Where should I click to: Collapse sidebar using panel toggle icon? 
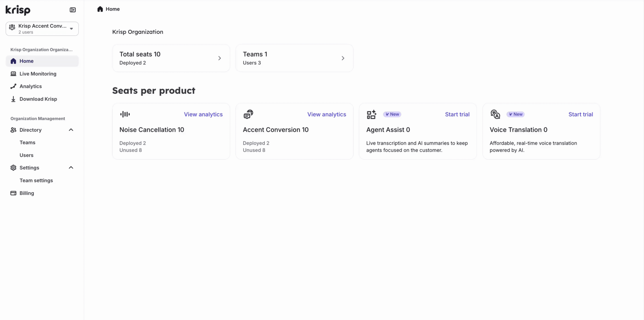(73, 10)
